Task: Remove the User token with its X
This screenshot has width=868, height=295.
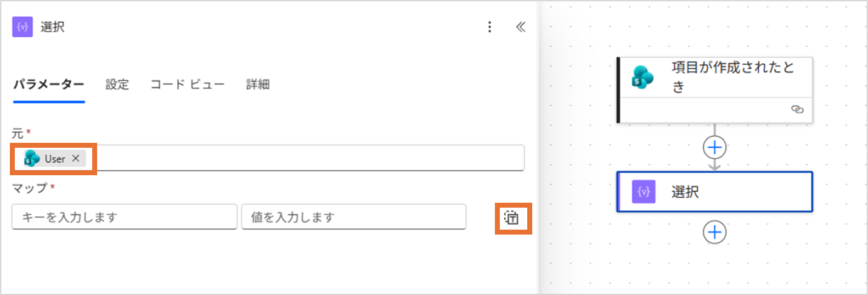Action: pos(76,158)
